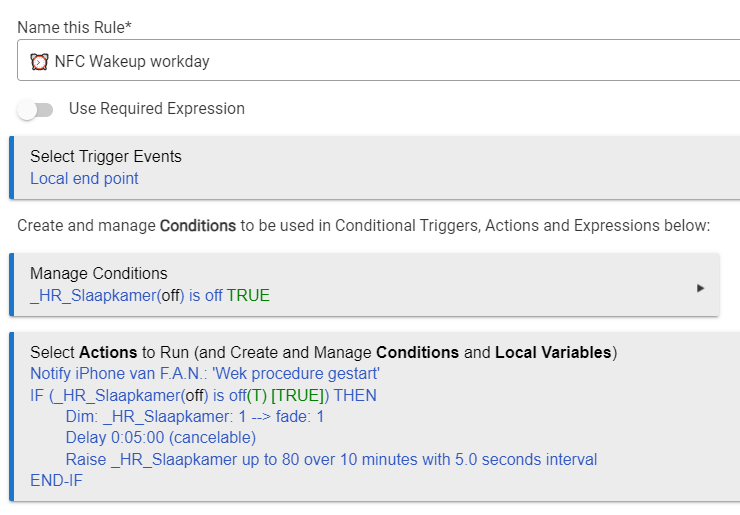The image size is (740, 515).
Task: Select the IF _HR_Slaapkamer is off THEN line
Action: pos(203,395)
